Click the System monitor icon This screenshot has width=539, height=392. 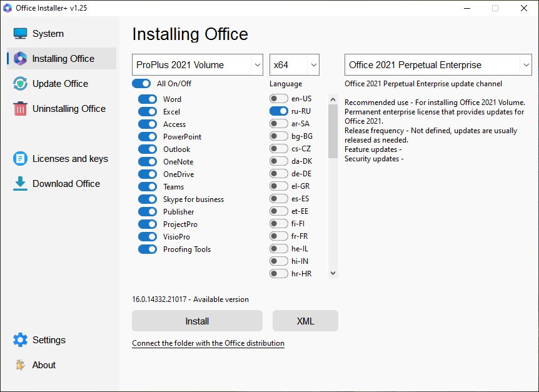click(20, 34)
